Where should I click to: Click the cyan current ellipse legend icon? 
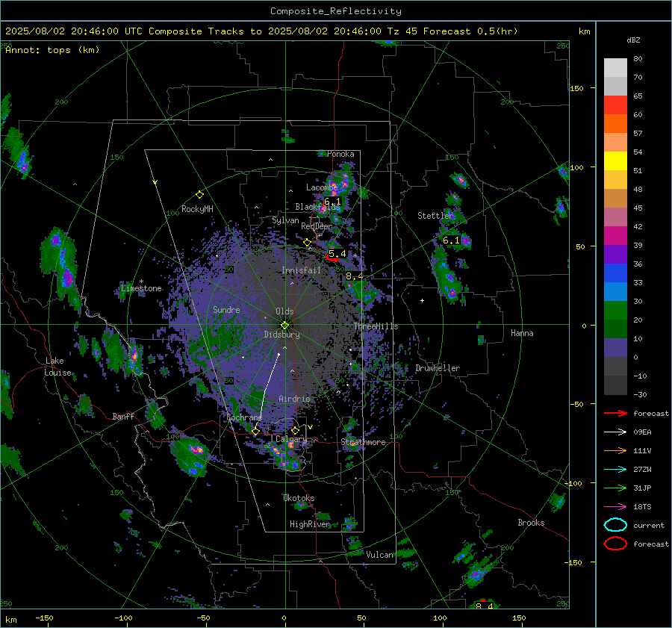pyautogui.click(x=615, y=525)
